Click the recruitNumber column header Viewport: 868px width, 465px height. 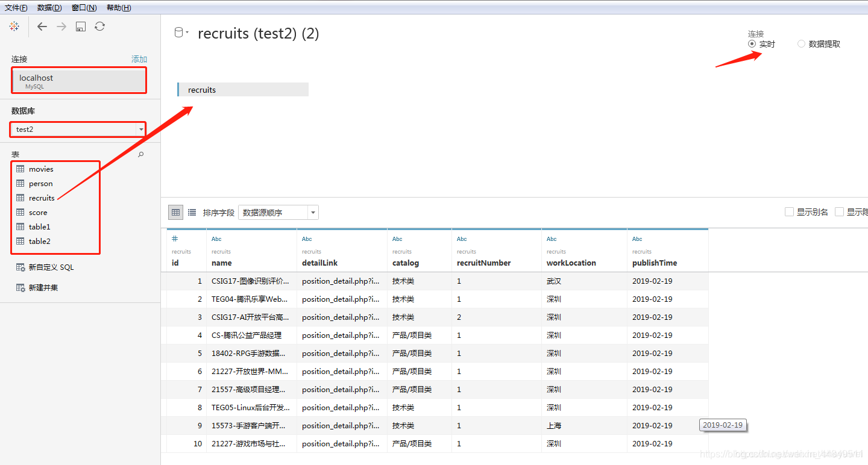pyautogui.click(x=483, y=263)
